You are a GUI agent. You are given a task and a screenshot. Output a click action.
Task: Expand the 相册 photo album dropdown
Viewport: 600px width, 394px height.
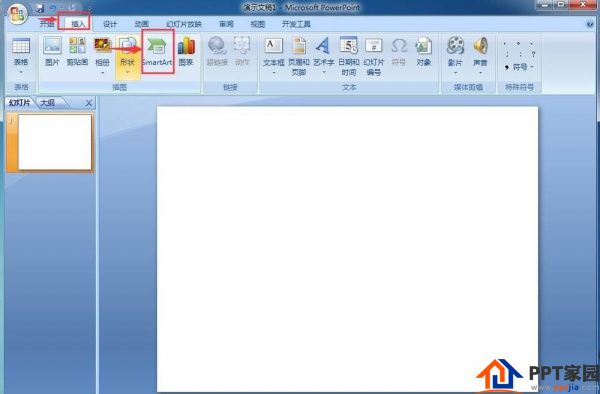[103, 56]
